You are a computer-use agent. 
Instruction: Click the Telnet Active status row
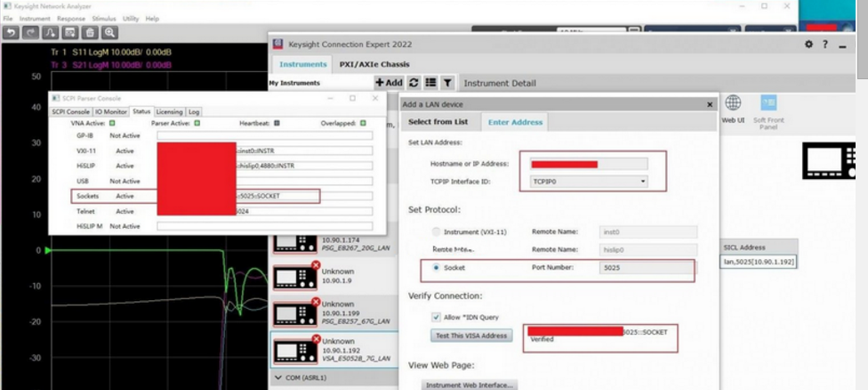pyautogui.click(x=224, y=211)
